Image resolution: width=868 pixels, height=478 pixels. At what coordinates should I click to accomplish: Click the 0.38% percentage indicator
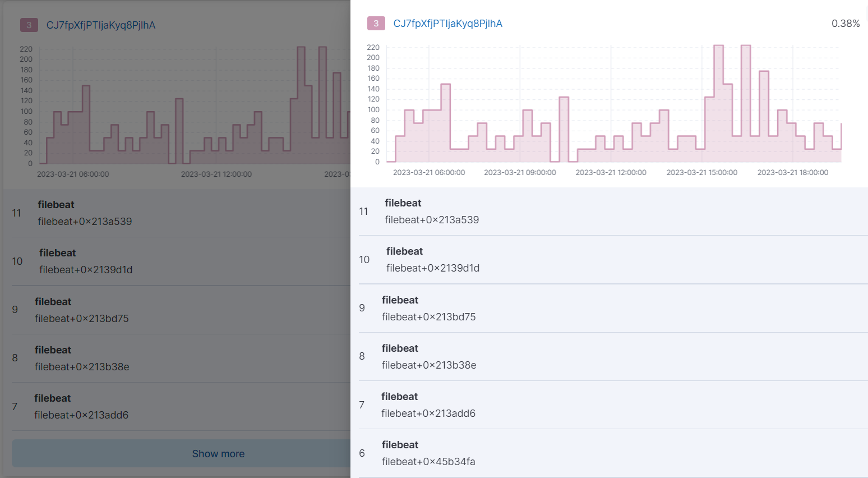(846, 23)
